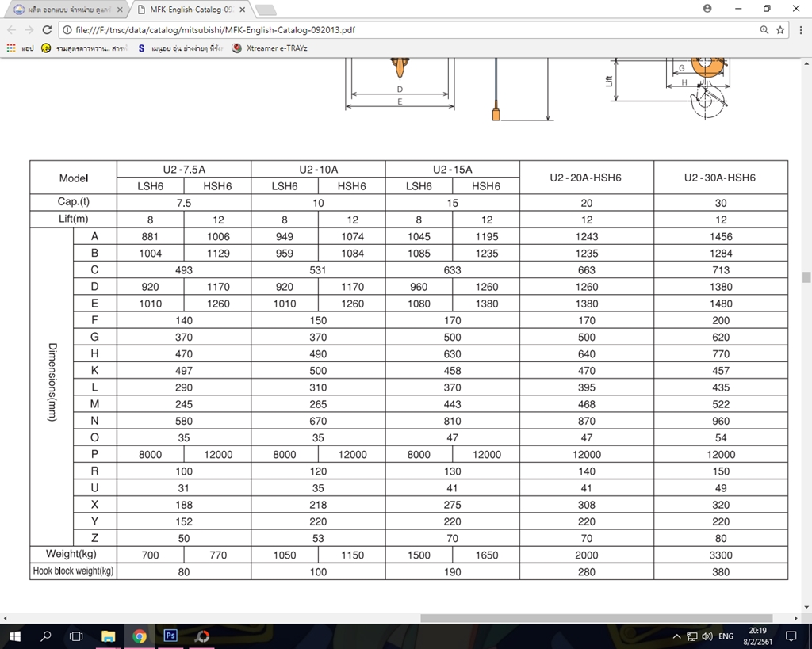
Task: Select the MFK-English-Catalog tab
Action: pyautogui.click(x=190, y=10)
